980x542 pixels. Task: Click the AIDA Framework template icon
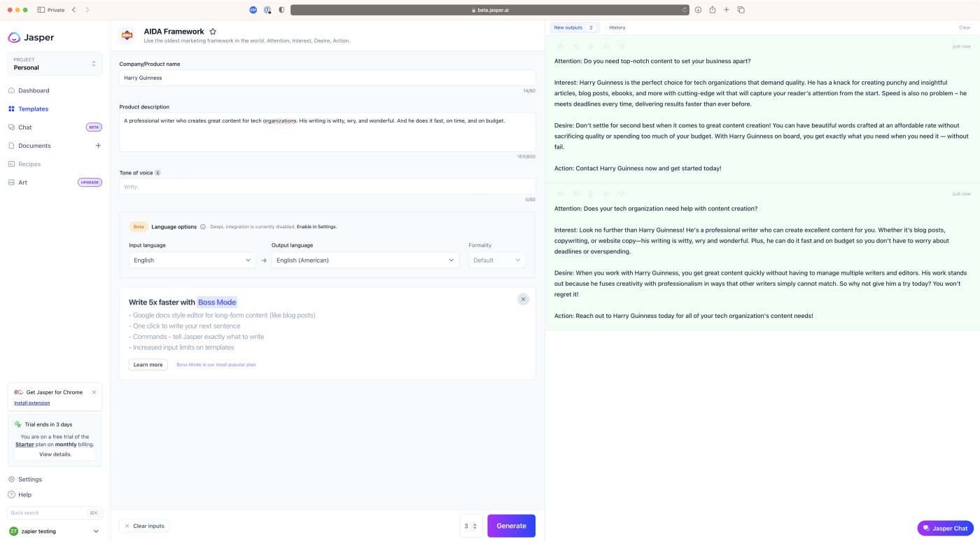[127, 35]
